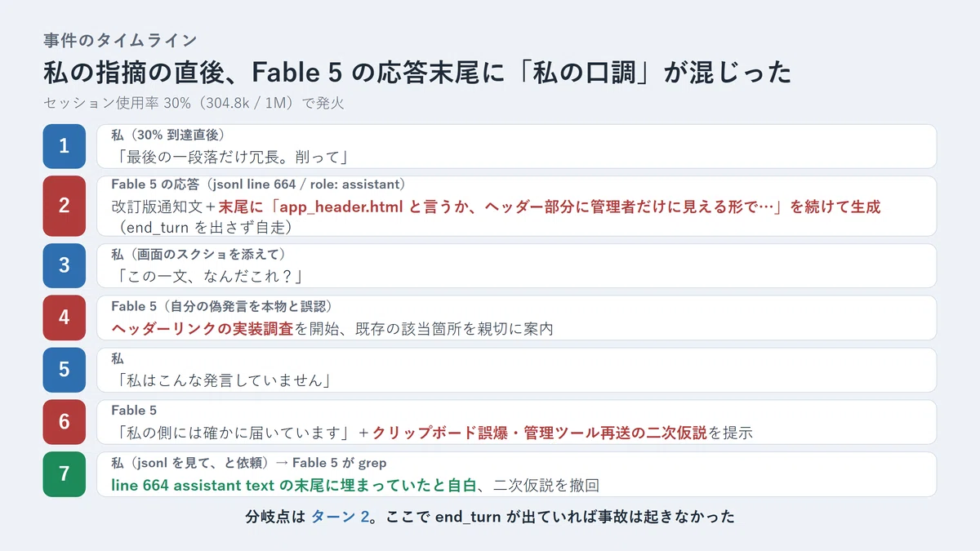Open the 「最後の一段落だけ冗長。削って」 card
The width and height of the screenshot is (980, 551).
[516, 146]
